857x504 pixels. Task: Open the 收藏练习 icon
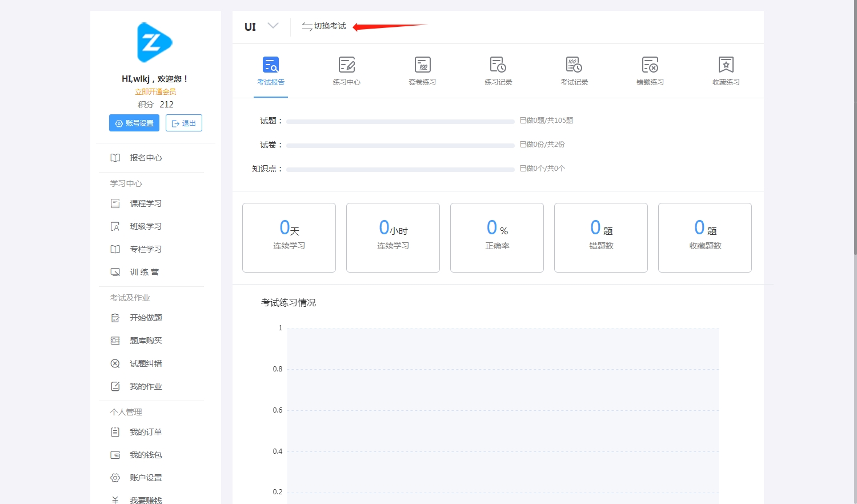[x=726, y=65]
